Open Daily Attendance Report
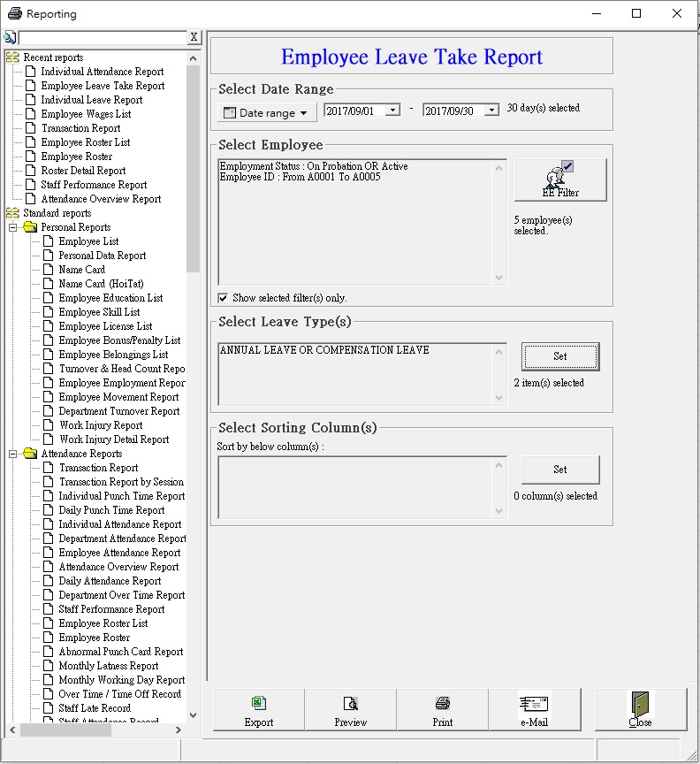Viewport: 700px width, 764px height. (x=110, y=581)
